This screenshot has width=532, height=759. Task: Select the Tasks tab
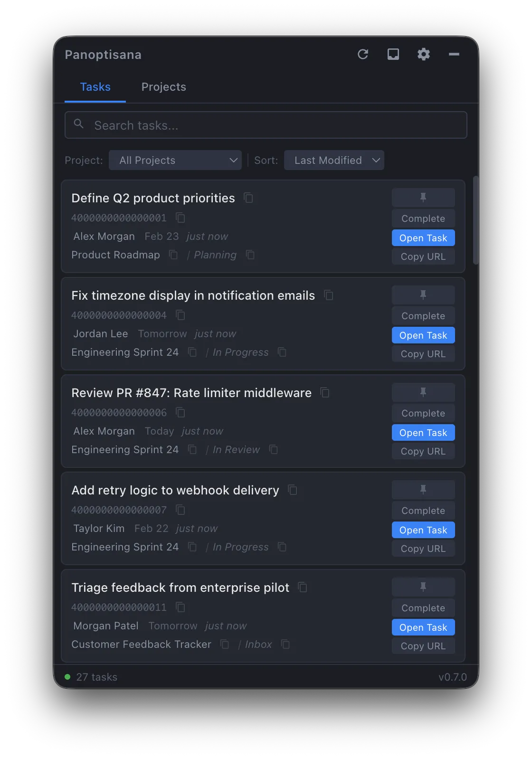pos(95,87)
